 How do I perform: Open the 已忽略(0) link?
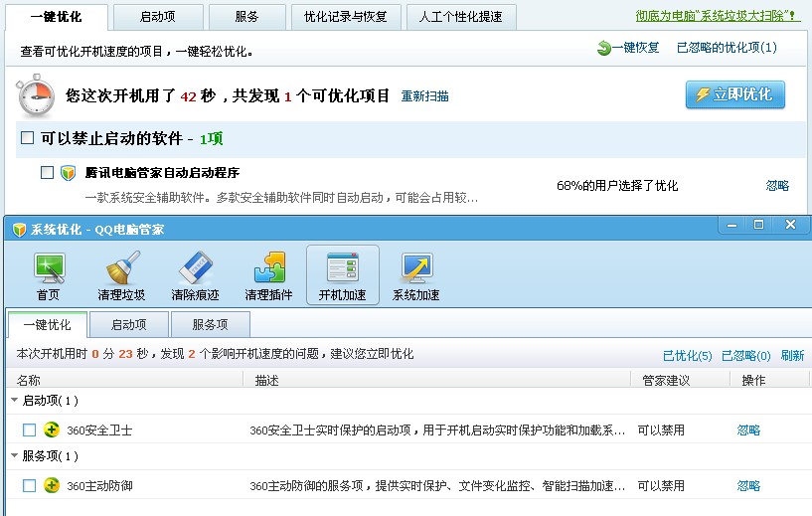point(745,356)
